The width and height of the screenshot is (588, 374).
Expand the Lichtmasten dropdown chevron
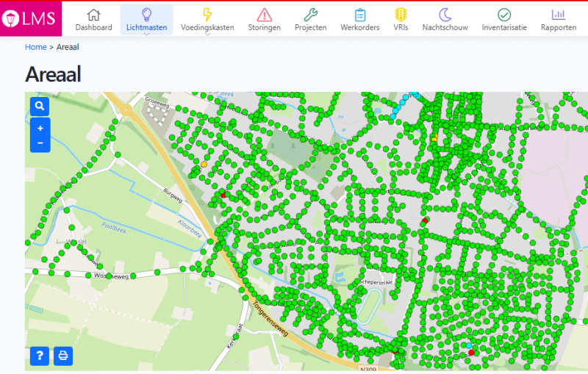(x=146, y=35)
